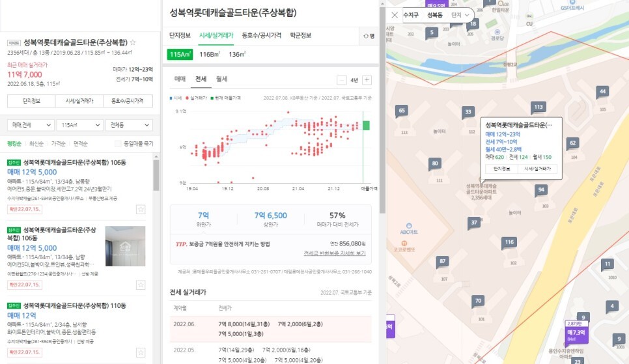Favorite the second 106동 listing star
The height and width of the screenshot is (364, 629).
(141, 285)
